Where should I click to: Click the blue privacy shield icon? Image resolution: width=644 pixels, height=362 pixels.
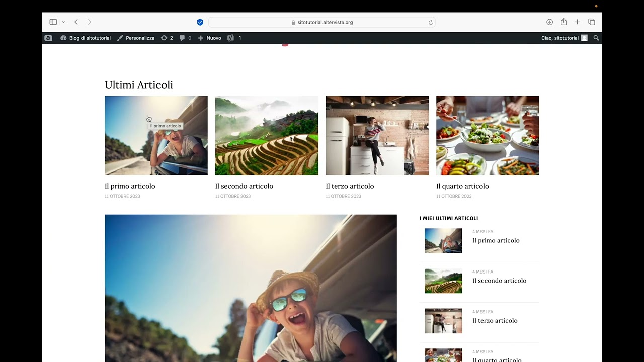(x=200, y=22)
